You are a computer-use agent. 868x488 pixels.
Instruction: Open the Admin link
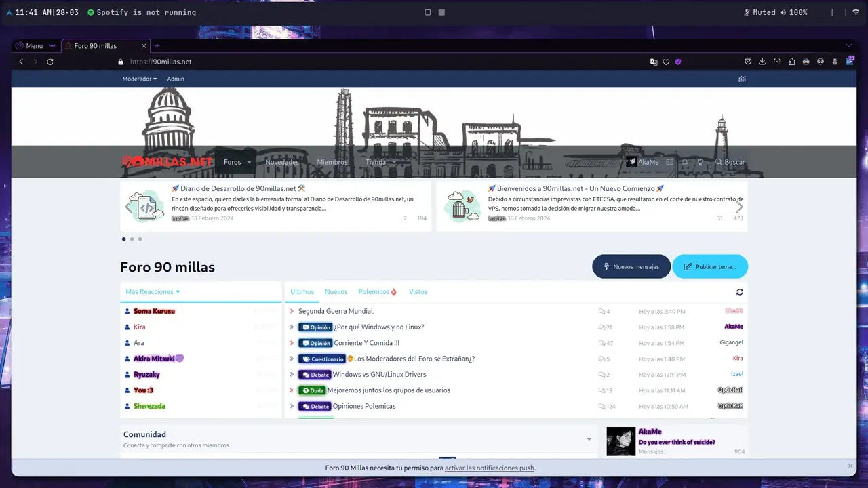pos(176,79)
